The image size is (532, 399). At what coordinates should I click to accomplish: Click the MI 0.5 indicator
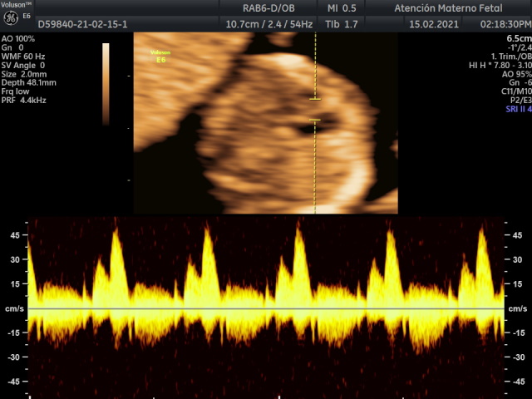click(x=342, y=7)
